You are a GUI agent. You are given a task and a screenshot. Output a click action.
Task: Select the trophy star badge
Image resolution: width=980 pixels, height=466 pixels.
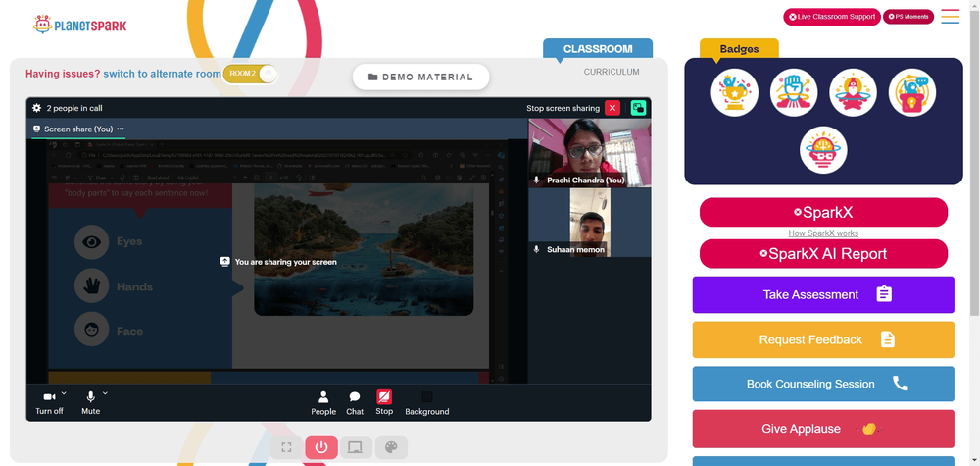pyautogui.click(x=734, y=92)
